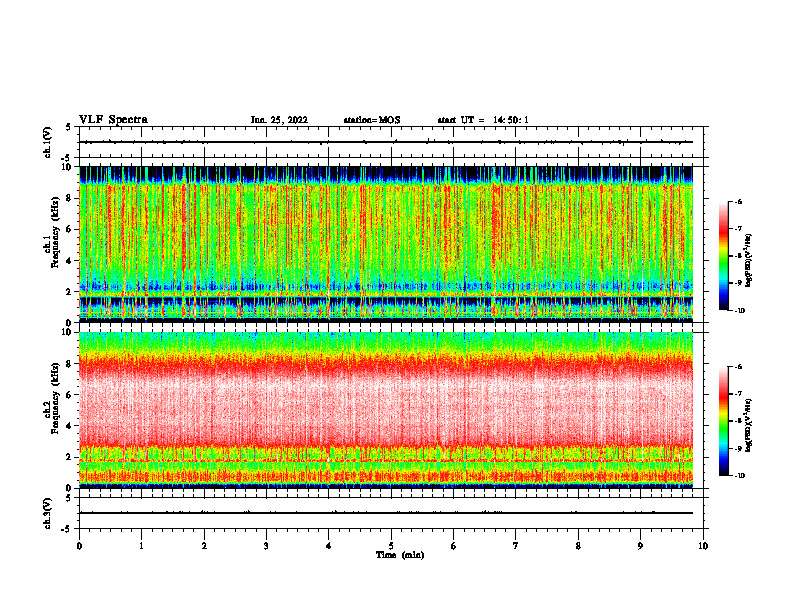792x612 pixels.
Task: Click the 'station=MOS' label
Action: pyautogui.click(x=372, y=120)
